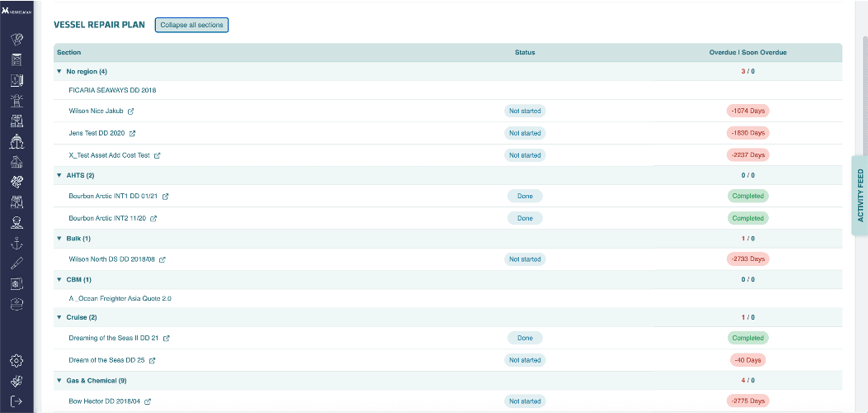Open the sailboat sidebar icon

tap(17, 162)
